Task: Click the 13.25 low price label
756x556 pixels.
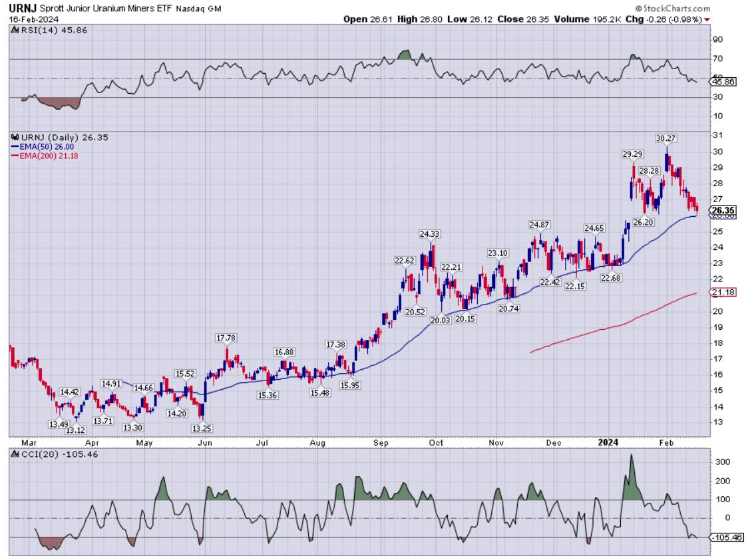Action: (202, 428)
